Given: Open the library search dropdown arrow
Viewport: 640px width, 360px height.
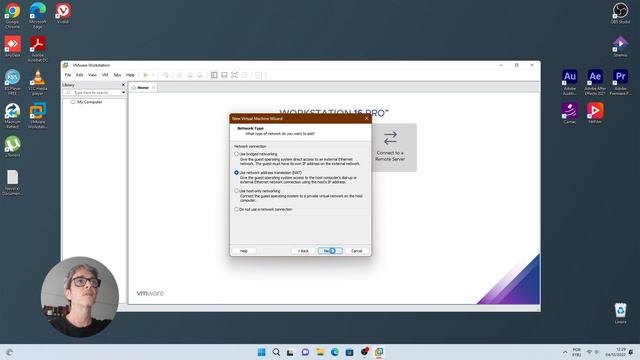Looking at the screenshot, I should click(123, 93).
